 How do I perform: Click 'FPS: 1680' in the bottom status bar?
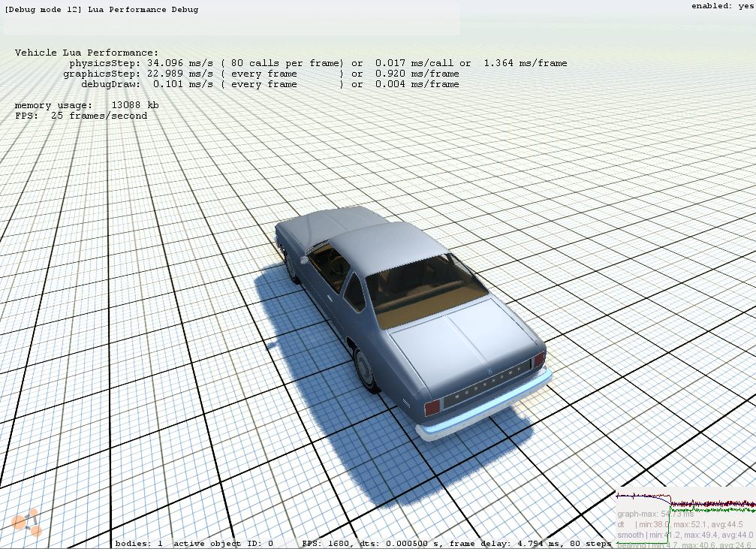coord(326,544)
